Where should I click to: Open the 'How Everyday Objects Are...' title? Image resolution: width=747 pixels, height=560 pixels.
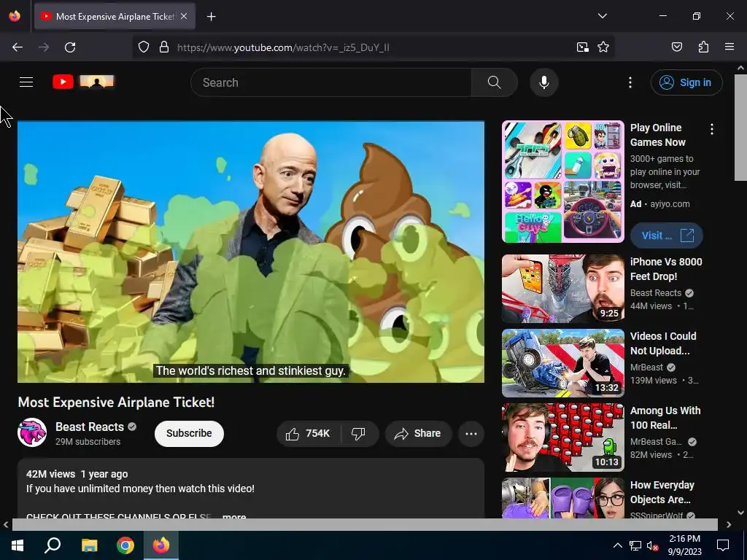[662, 492]
